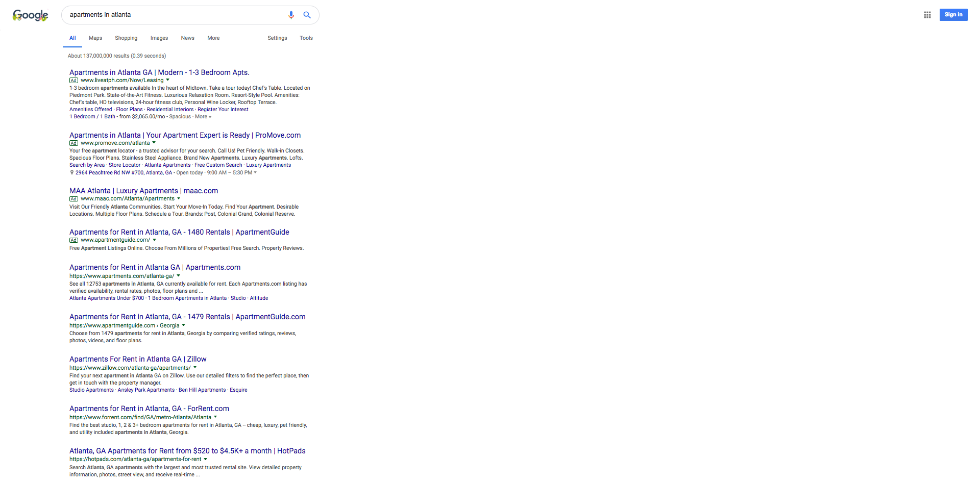The image size is (980, 484).
Task: Click the Ad badge for maac.com
Action: pyautogui.click(x=74, y=199)
